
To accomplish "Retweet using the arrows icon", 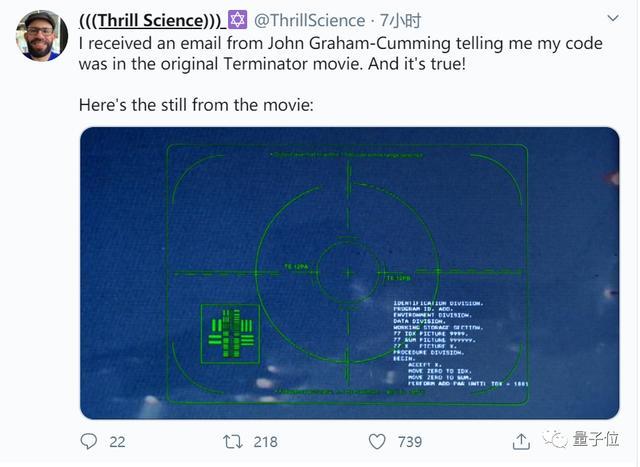I will pos(231,441).
